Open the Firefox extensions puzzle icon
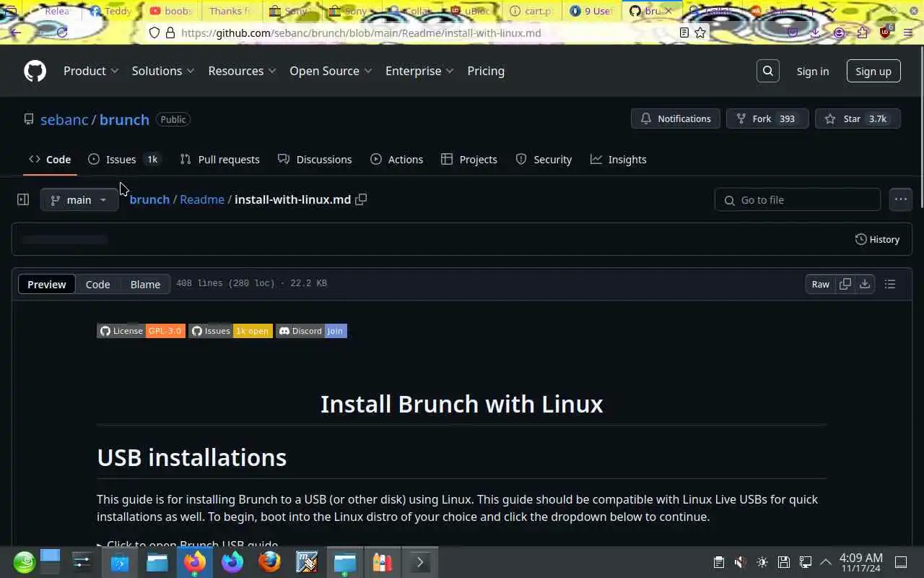This screenshot has width=924, height=578. [x=863, y=33]
